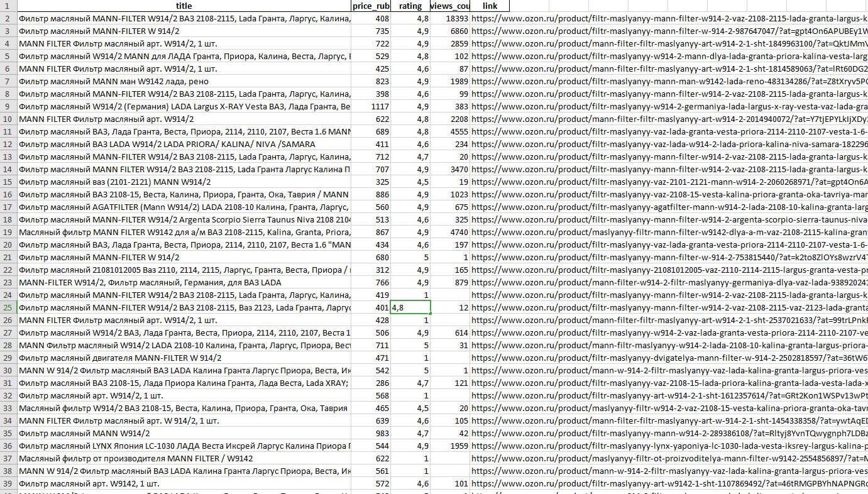Image resolution: width=868 pixels, height=494 pixels.
Task: Click title "Масляный фильтр от производителя MANN FILTER / W9142"
Action: 136,458
